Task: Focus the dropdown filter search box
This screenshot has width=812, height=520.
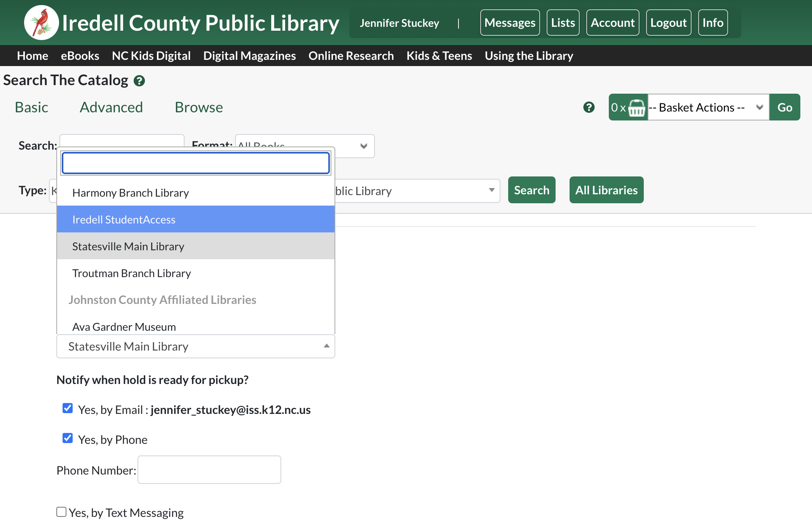Action: click(196, 163)
